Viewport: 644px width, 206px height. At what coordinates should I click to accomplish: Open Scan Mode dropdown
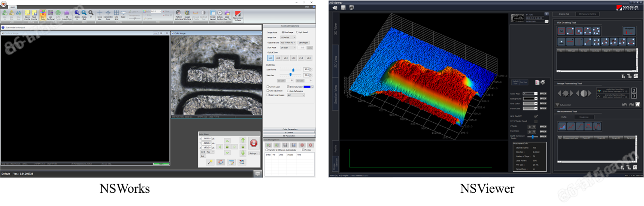pyautogui.click(x=288, y=48)
